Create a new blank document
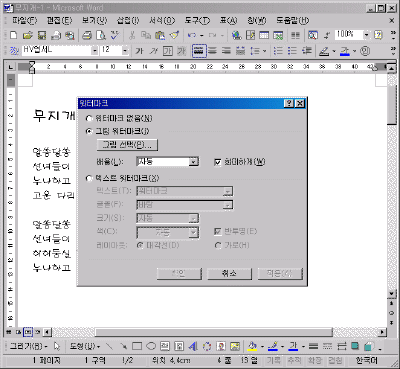 [x=14, y=35]
